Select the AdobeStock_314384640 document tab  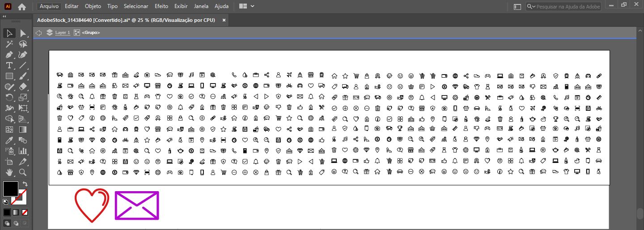126,20
